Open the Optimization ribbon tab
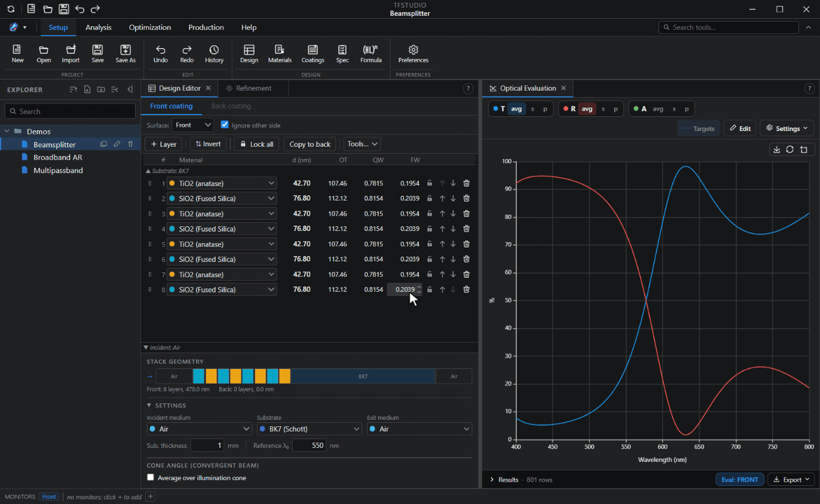Image resolution: width=820 pixels, height=504 pixels. (x=150, y=28)
